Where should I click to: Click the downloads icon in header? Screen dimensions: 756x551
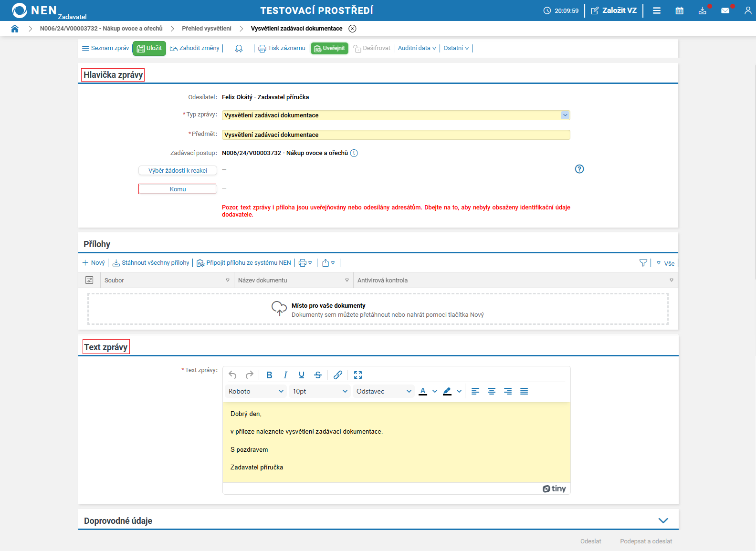tap(702, 10)
